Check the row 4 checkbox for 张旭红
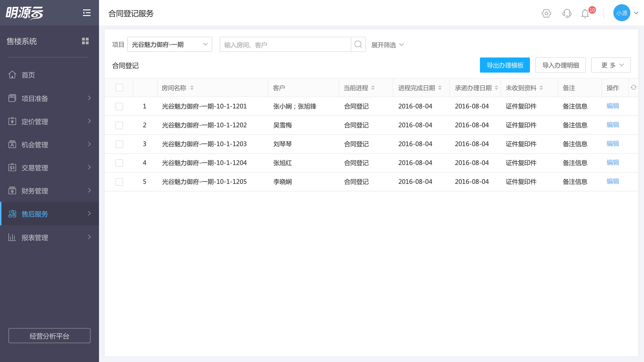Viewport: 644px width, 362px height. tap(119, 163)
